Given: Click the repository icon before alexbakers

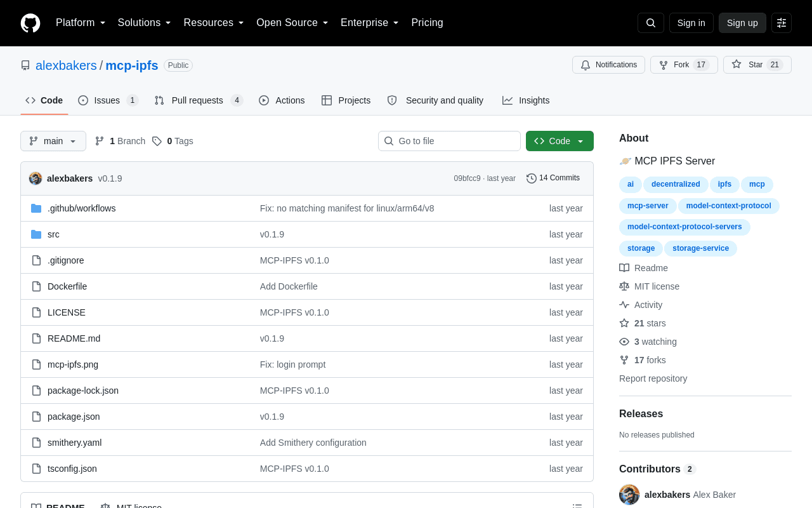Looking at the screenshot, I should (25, 65).
